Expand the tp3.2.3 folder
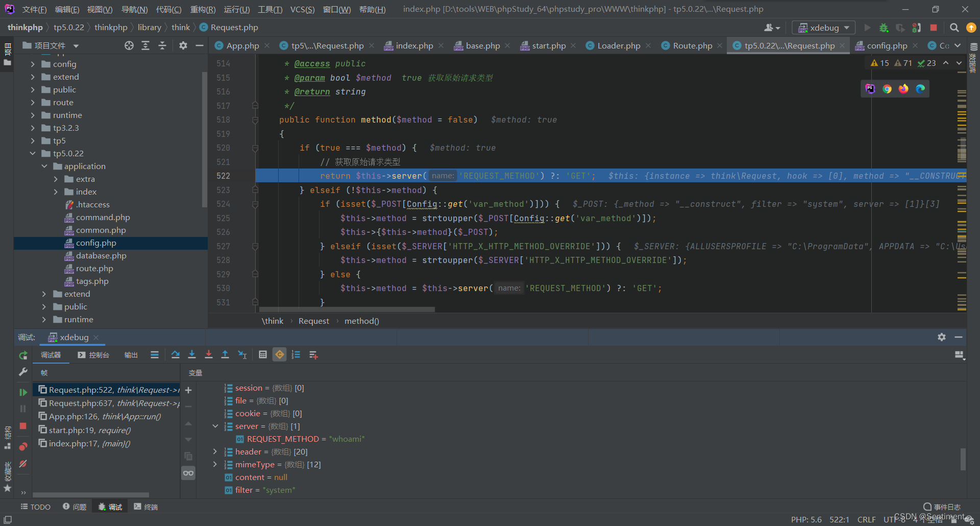This screenshot has height=526, width=980. tap(33, 128)
